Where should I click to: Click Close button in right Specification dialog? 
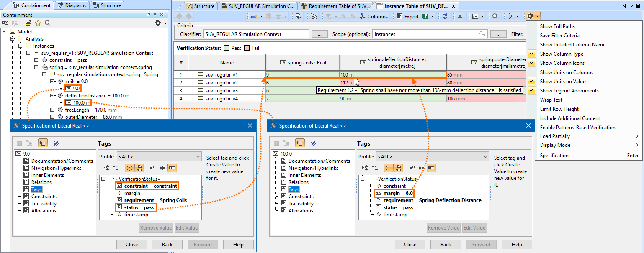point(410,245)
